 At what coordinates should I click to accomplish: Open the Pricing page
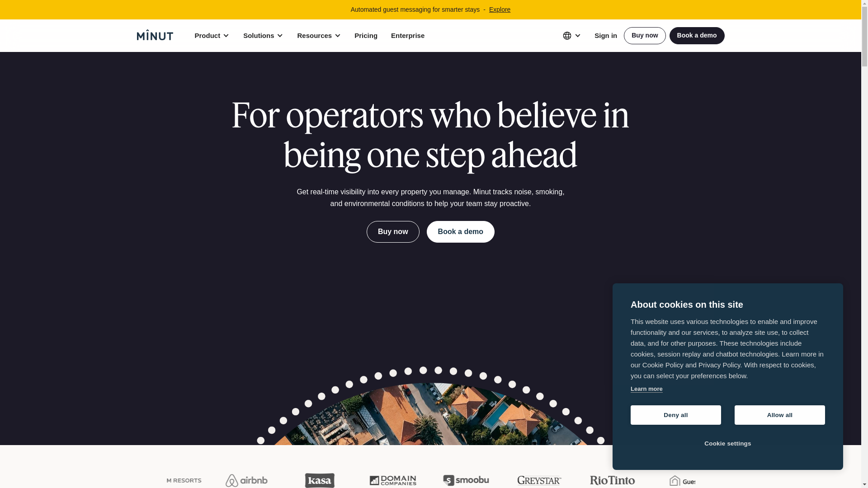[x=366, y=36]
